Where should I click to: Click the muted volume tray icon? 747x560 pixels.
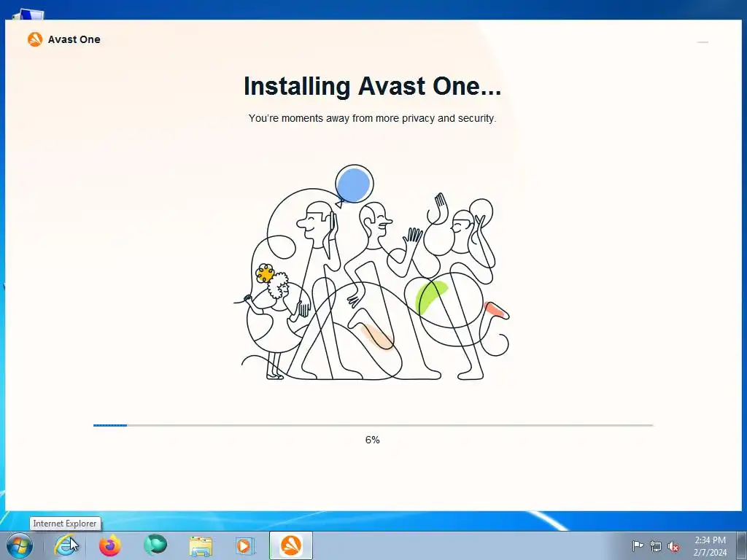(x=673, y=546)
